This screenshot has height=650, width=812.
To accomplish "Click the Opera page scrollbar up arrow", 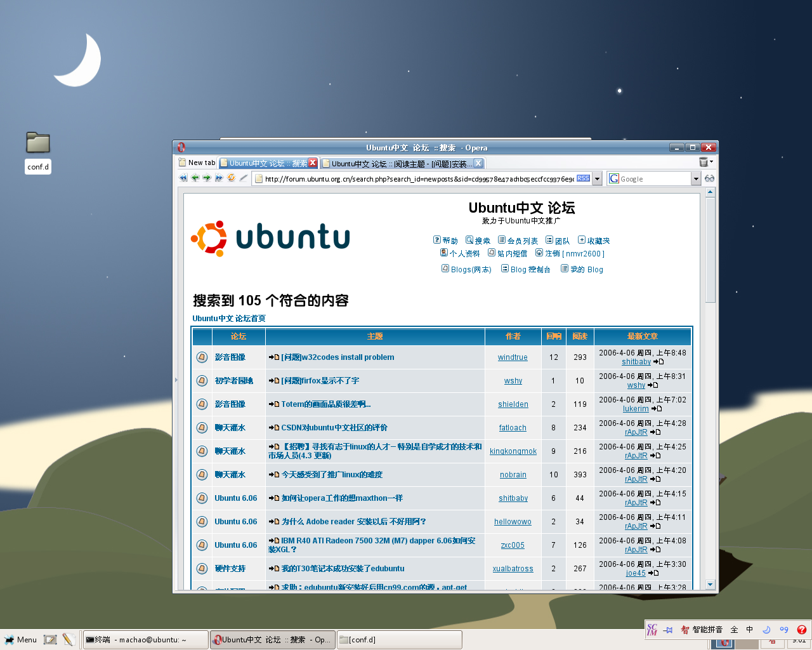I will click(710, 192).
